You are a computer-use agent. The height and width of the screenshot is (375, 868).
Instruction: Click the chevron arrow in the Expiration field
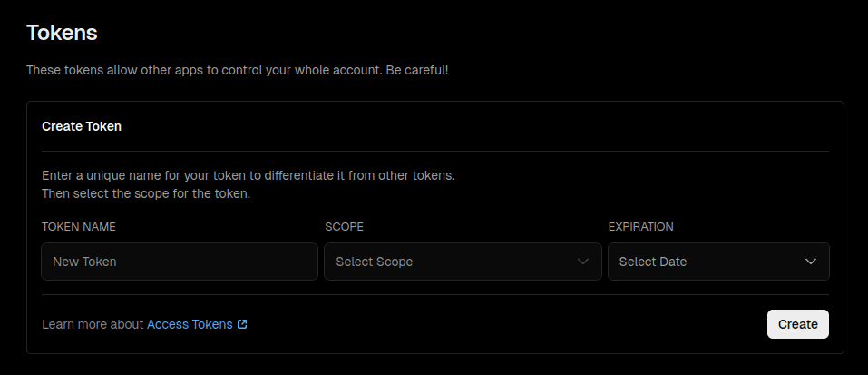[811, 262]
